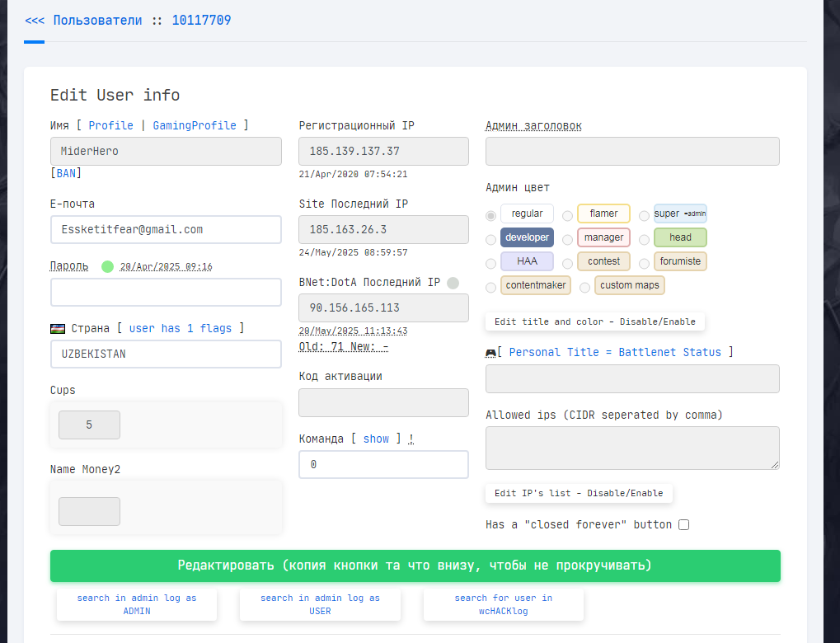Select the custom maps color radio
This screenshot has width=840, height=643.
pos(585,288)
